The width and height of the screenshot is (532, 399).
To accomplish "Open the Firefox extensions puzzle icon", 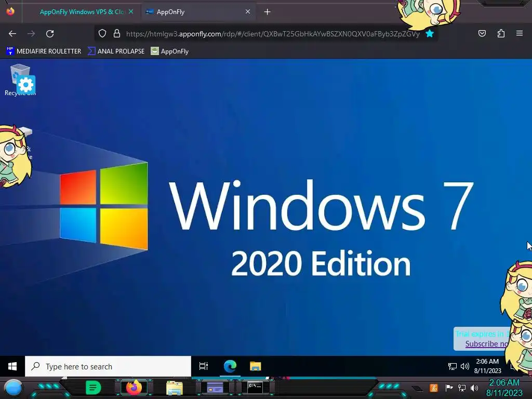I will coord(501,33).
